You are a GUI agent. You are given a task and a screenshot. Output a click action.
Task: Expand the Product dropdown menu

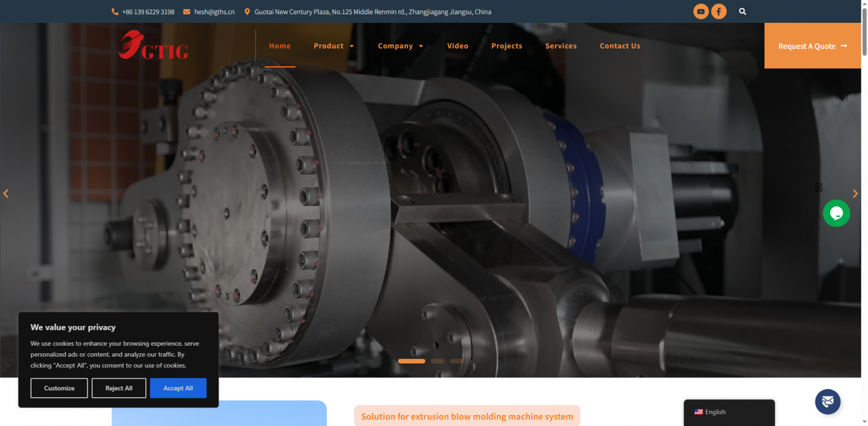coord(334,46)
